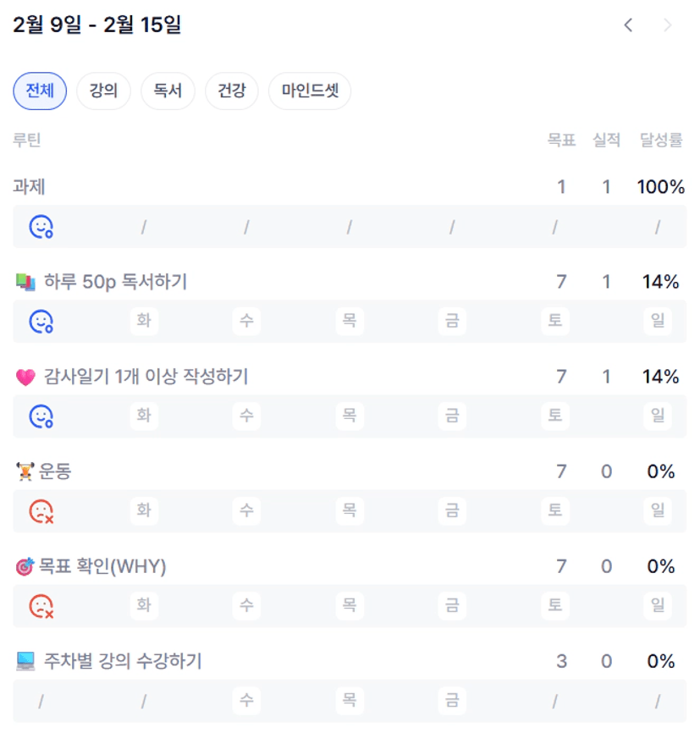Click the heart emoji next to 감사일기
The image size is (700, 733).
click(25, 378)
